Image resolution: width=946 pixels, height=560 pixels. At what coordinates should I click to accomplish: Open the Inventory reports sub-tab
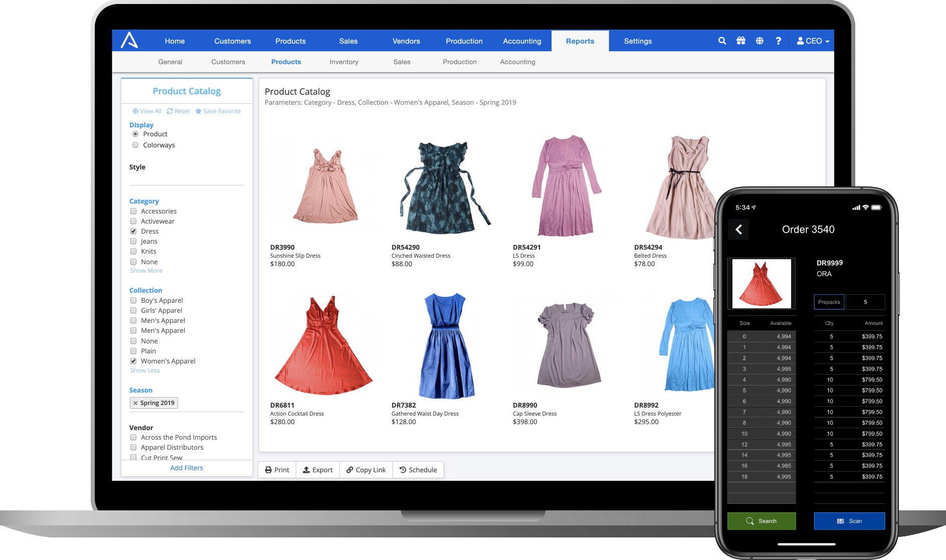[x=344, y=62]
